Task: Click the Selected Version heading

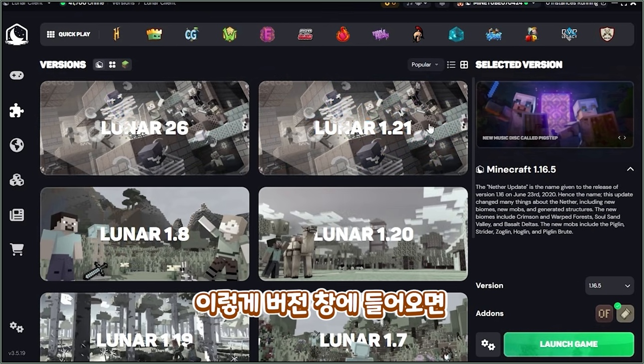Action: (x=519, y=64)
